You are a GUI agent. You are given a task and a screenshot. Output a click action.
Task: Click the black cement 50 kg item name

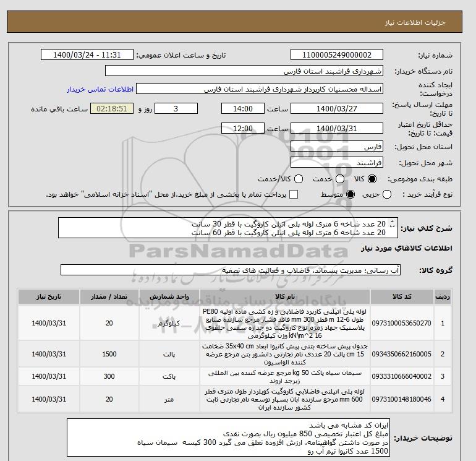[x=285, y=377]
